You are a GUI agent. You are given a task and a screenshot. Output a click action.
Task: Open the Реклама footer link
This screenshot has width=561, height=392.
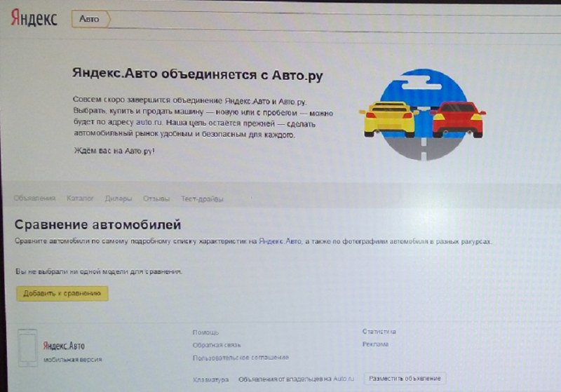[375, 344]
